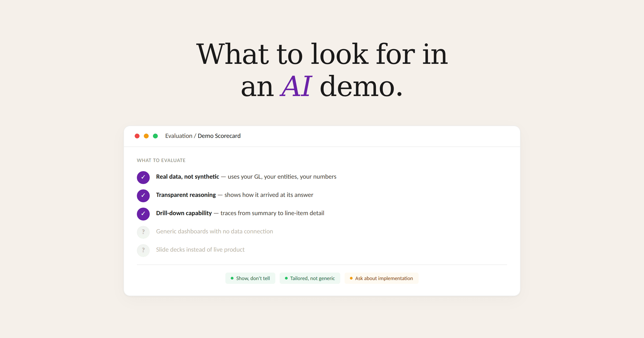
Task: Click the yellow traffic-light window dot
Action: click(147, 136)
